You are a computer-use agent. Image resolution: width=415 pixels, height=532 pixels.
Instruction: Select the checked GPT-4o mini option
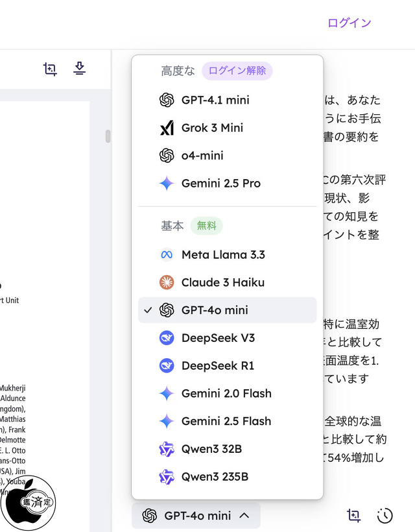(x=227, y=310)
